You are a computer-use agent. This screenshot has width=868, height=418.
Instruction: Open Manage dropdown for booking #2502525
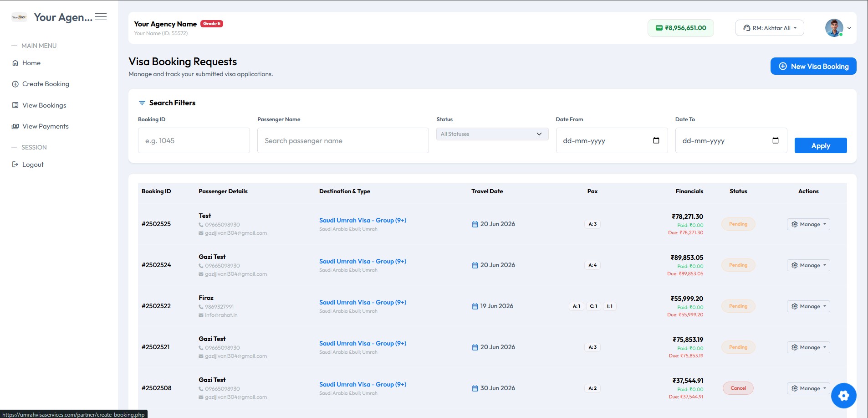pyautogui.click(x=808, y=224)
